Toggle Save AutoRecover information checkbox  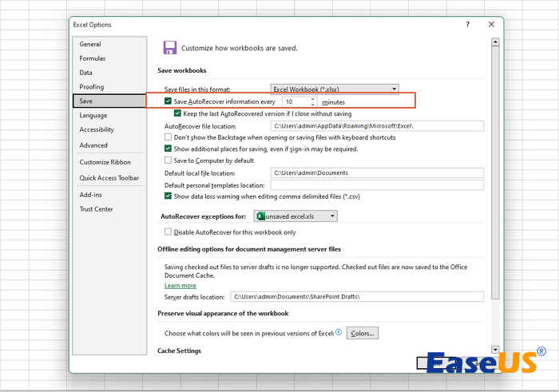coord(168,101)
